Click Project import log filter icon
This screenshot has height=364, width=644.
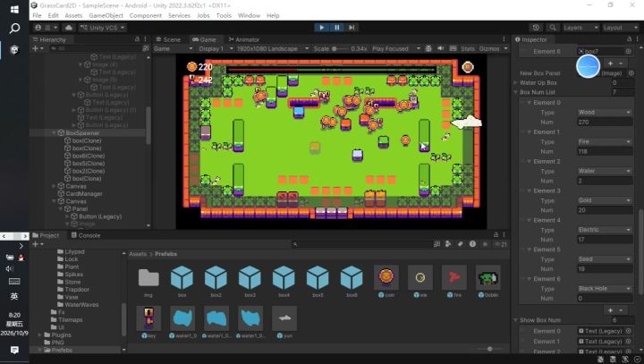click(x=472, y=244)
